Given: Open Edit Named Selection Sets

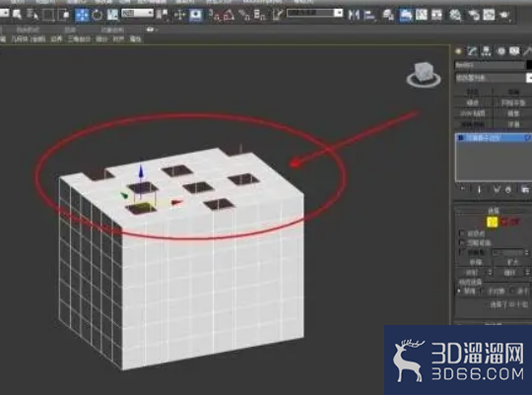Looking at the screenshot, I should pyautogui.click(x=277, y=15).
